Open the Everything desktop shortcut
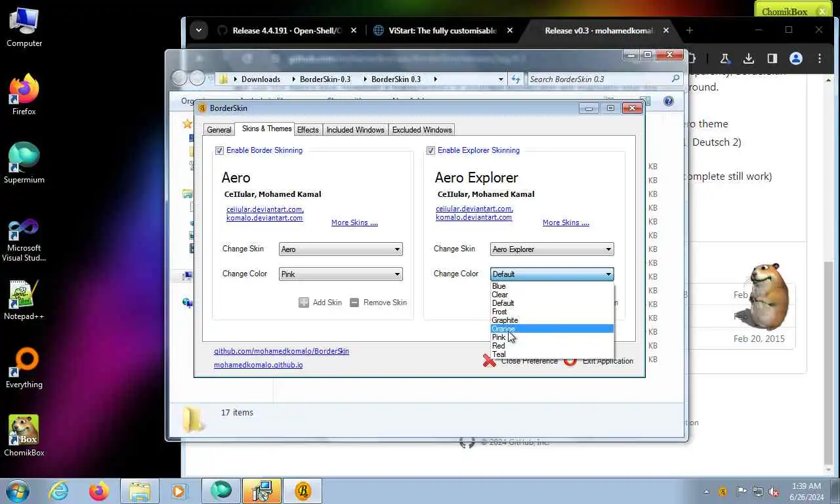This screenshot has height=504, width=840. [24, 369]
